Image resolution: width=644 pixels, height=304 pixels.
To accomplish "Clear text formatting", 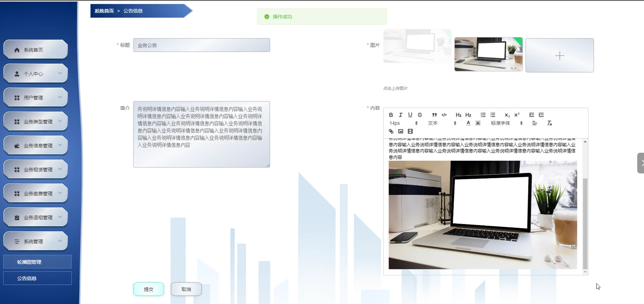I will click(x=549, y=123).
